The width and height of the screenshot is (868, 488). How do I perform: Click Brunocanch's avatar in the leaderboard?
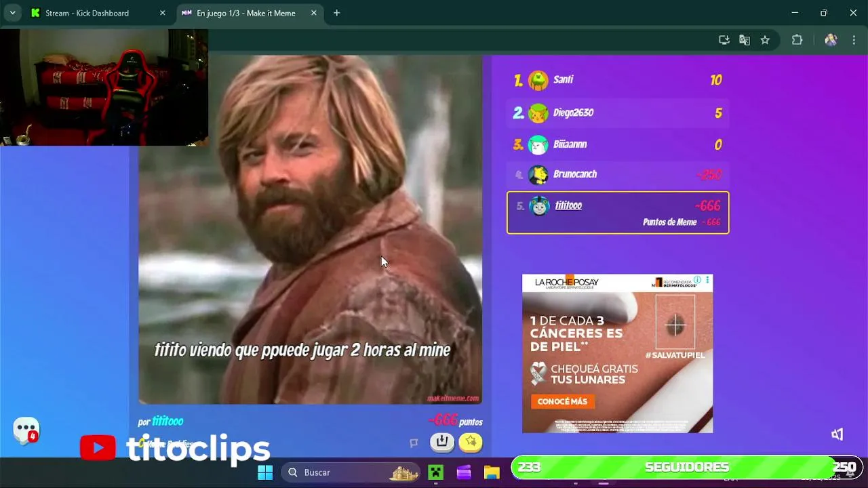(x=538, y=175)
